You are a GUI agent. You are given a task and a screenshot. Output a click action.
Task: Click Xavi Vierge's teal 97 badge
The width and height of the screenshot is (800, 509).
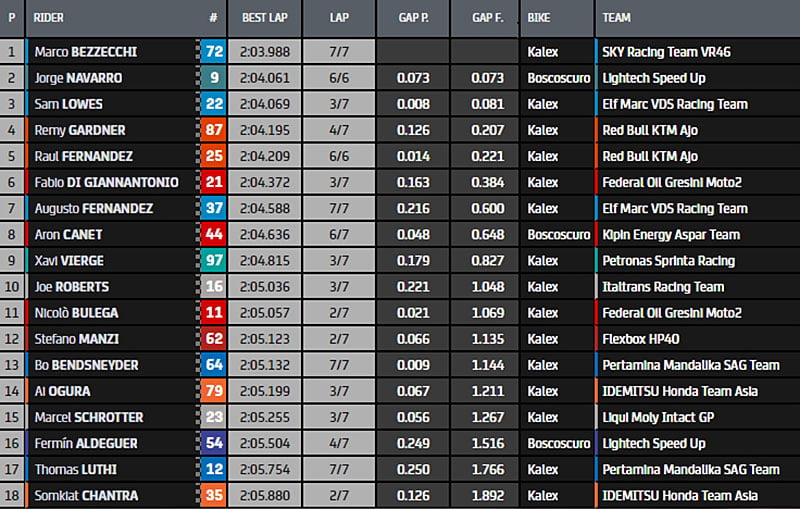click(213, 260)
